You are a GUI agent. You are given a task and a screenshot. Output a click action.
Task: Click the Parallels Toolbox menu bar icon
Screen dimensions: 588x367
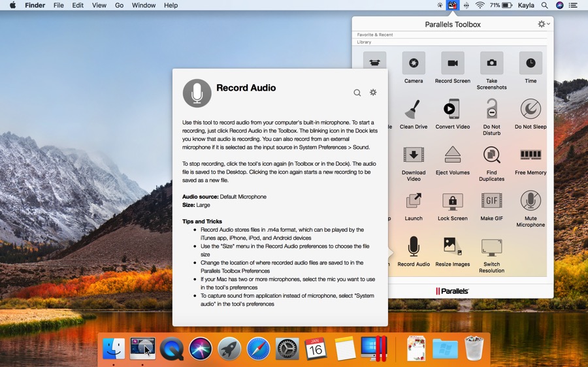(x=453, y=5)
